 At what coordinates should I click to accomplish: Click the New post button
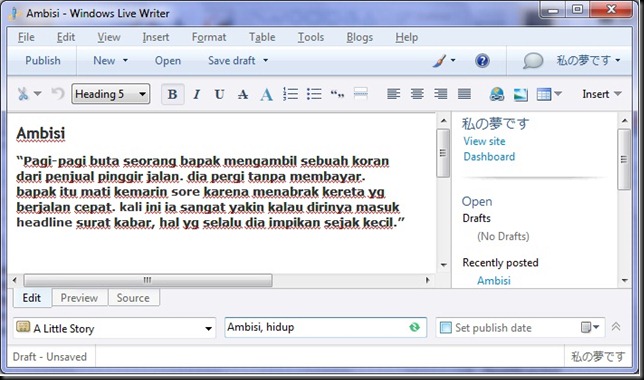pyautogui.click(x=104, y=61)
